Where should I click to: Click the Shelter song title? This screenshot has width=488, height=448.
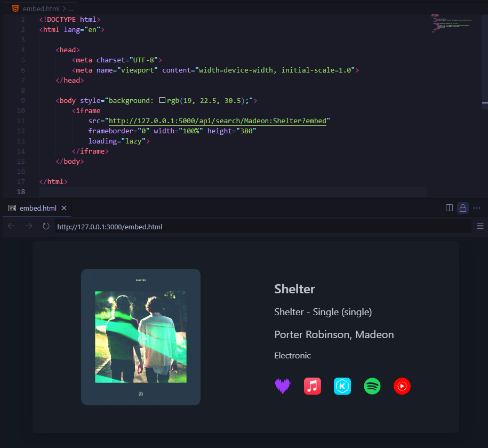(294, 289)
